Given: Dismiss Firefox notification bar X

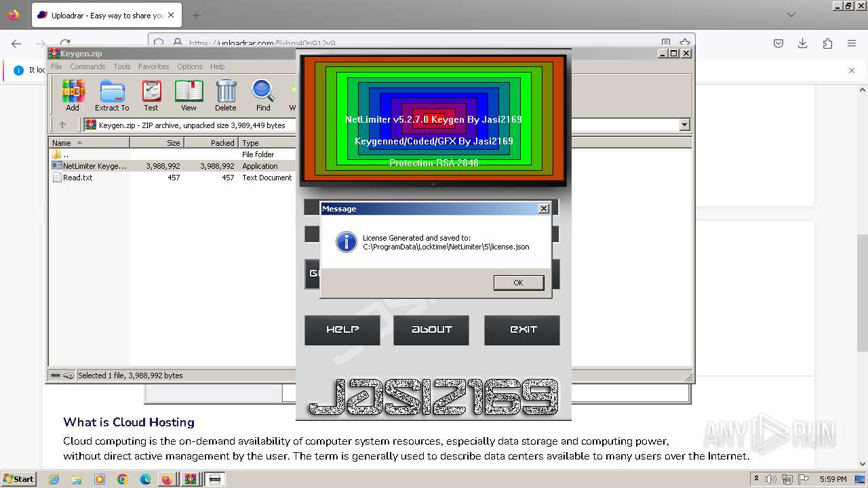Looking at the screenshot, I should [852, 70].
